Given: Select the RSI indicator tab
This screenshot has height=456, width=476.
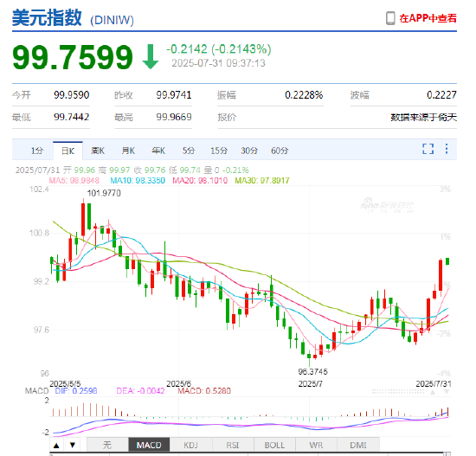Looking at the screenshot, I should click(x=233, y=445).
